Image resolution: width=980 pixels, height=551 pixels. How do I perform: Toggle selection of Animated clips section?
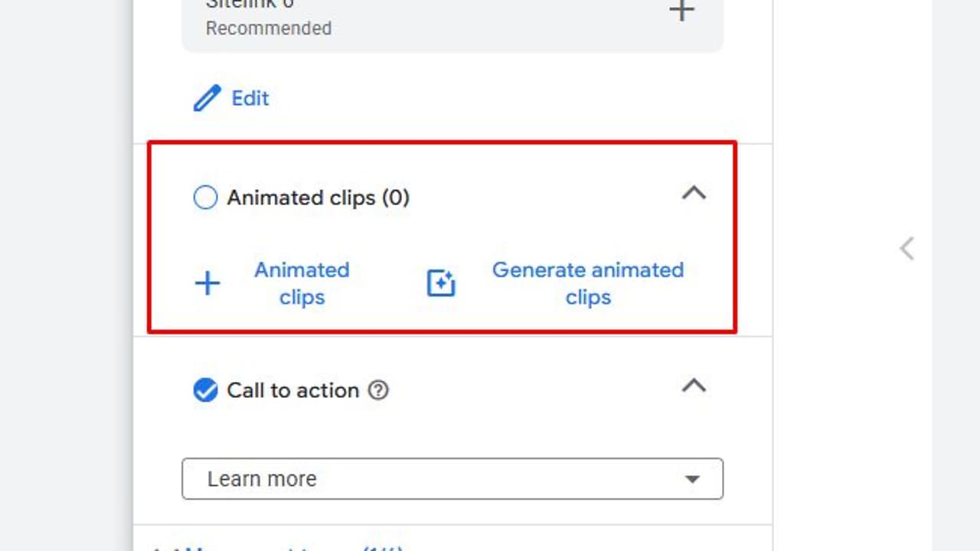point(205,197)
